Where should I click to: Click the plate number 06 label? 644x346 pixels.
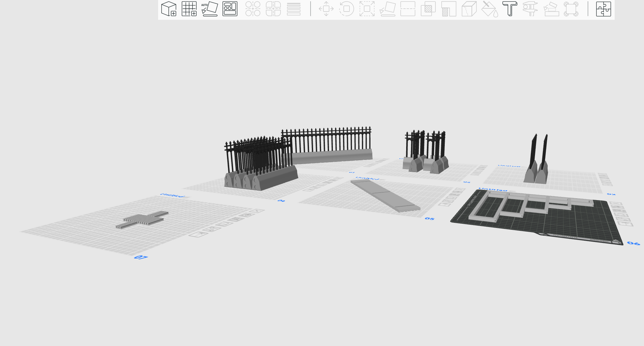tap(633, 243)
